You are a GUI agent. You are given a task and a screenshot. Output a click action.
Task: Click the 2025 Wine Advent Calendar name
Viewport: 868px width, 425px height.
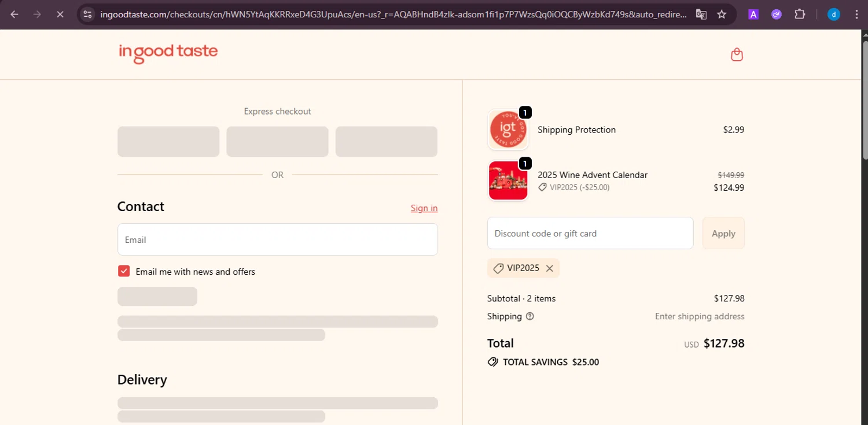coord(593,175)
